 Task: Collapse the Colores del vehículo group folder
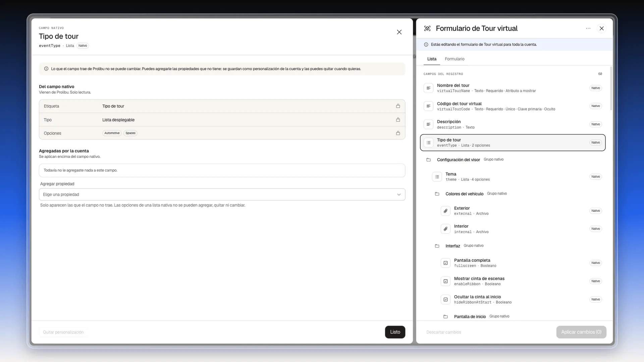click(x=437, y=194)
